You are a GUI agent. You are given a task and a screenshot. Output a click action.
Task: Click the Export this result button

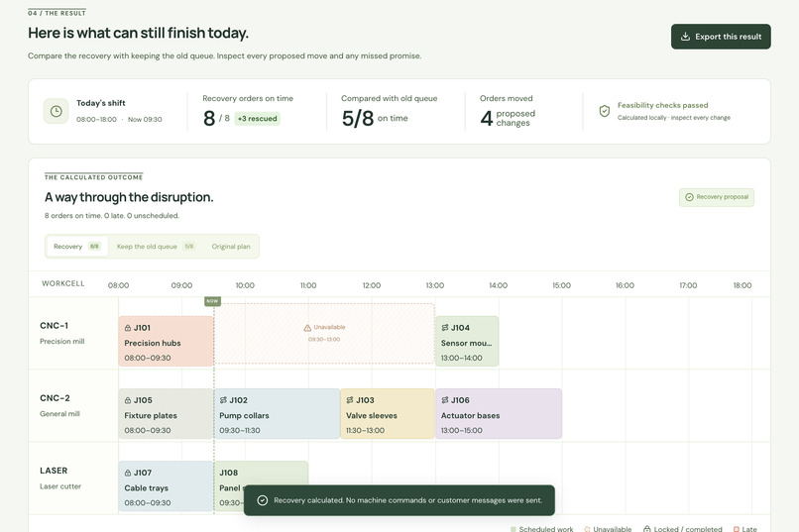(x=721, y=37)
